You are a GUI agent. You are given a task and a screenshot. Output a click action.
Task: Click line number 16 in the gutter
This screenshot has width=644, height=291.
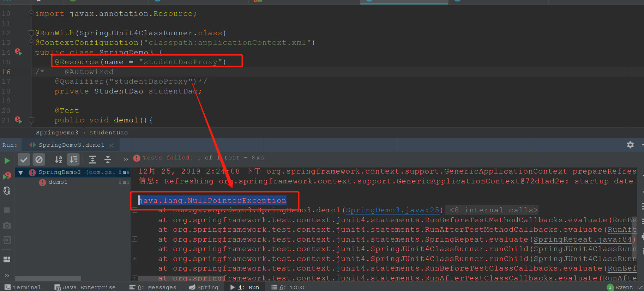point(6,72)
